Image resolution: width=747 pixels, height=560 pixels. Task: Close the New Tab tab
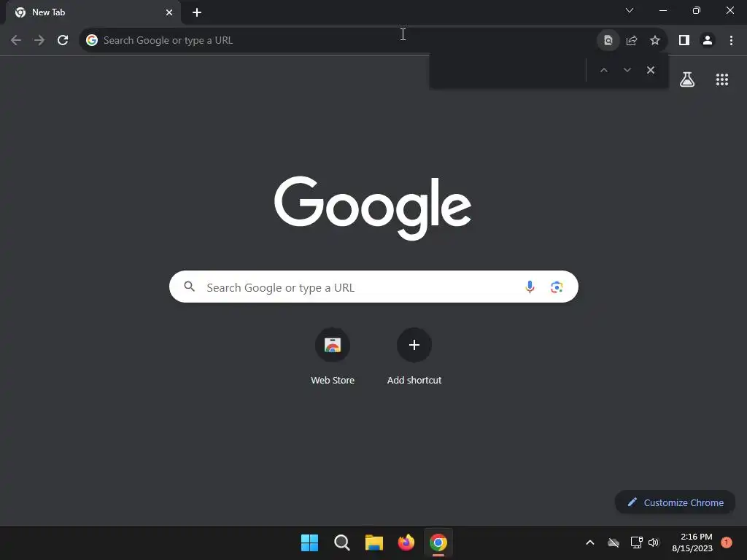[x=169, y=12]
